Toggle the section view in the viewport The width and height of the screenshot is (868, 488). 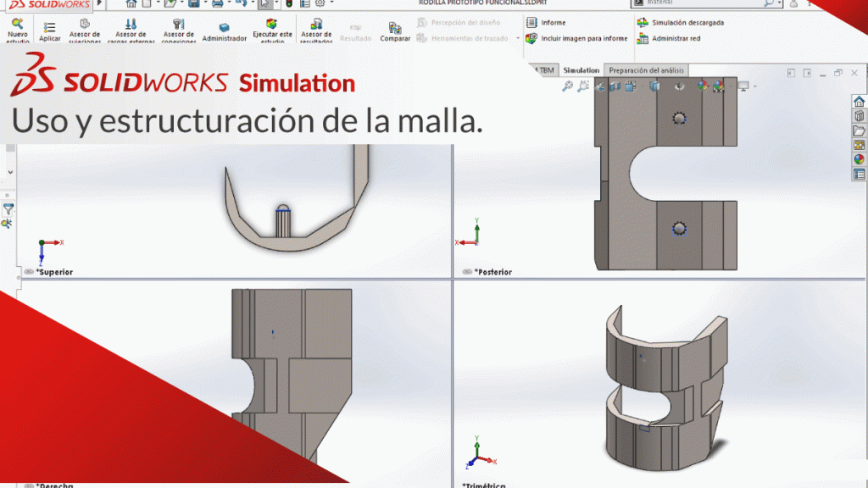coord(615,87)
